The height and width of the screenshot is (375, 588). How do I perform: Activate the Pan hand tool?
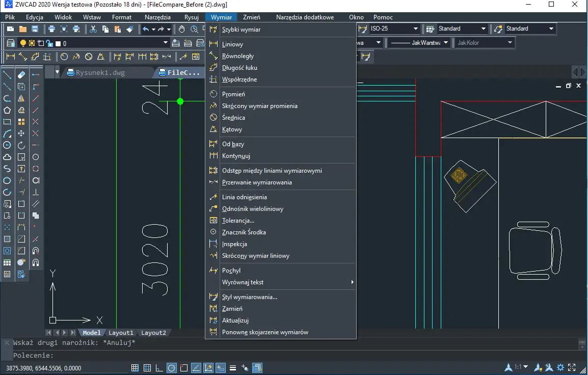181,29
